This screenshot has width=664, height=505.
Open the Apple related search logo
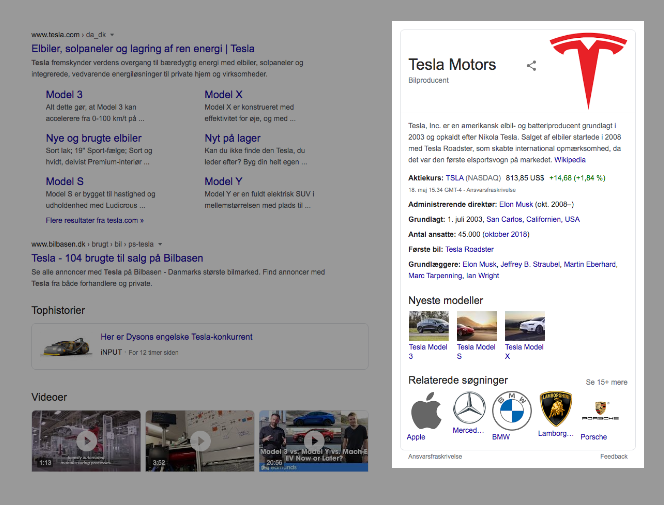pyautogui.click(x=426, y=410)
